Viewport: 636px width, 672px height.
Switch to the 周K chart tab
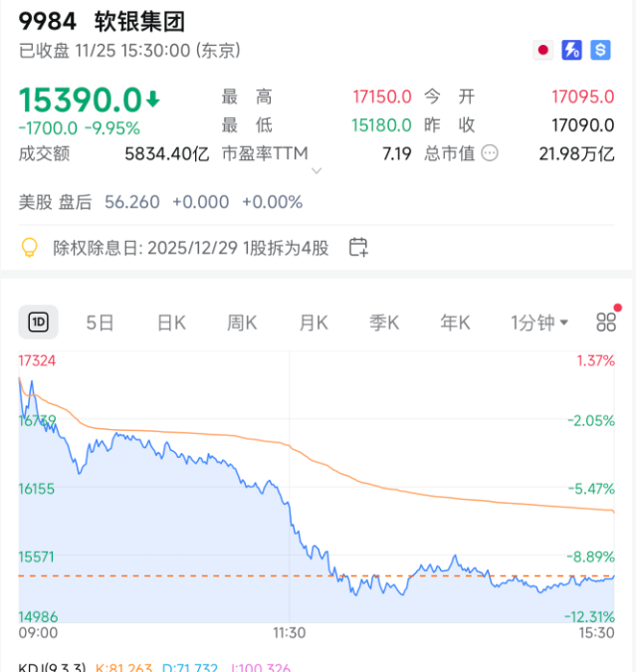pos(242,323)
